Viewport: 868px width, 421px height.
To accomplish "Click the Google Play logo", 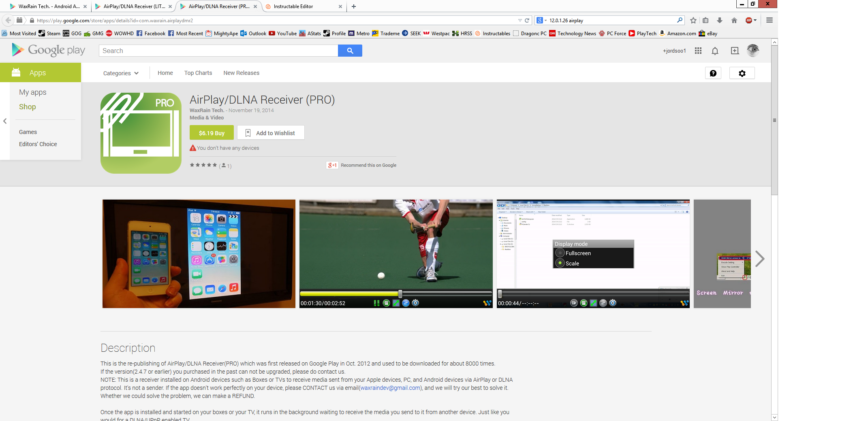I will 49,50.
